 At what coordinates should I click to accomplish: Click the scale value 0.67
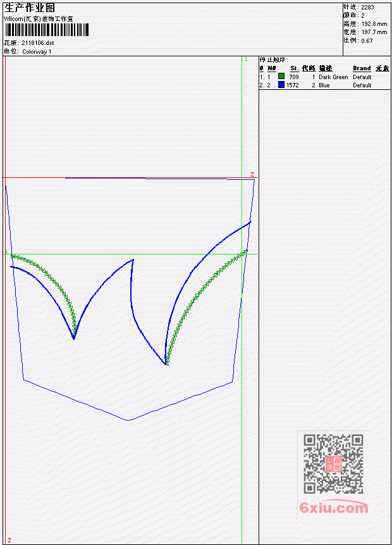[x=367, y=41]
